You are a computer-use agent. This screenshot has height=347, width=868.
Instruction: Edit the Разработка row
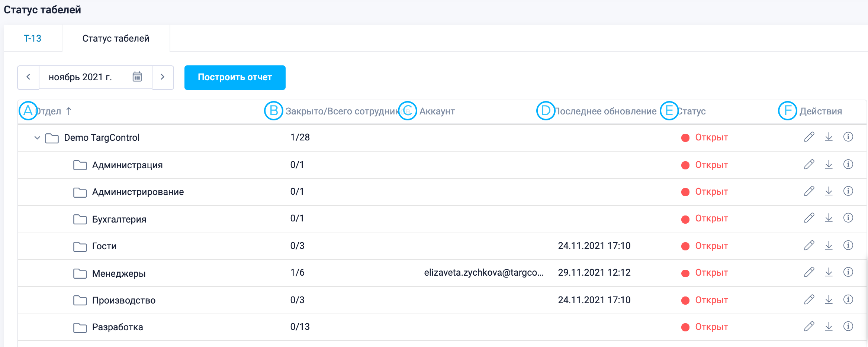(809, 327)
